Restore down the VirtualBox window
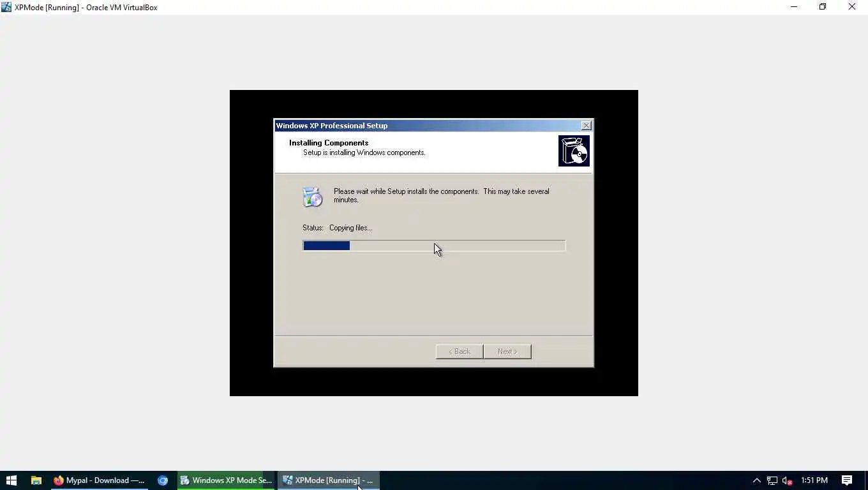The width and height of the screenshot is (868, 490). [x=823, y=7]
